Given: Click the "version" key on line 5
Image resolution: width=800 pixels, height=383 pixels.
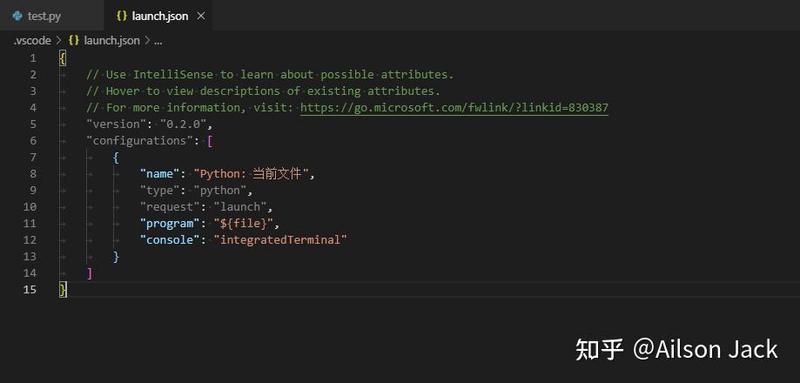Looking at the screenshot, I should pyautogui.click(x=113, y=124).
